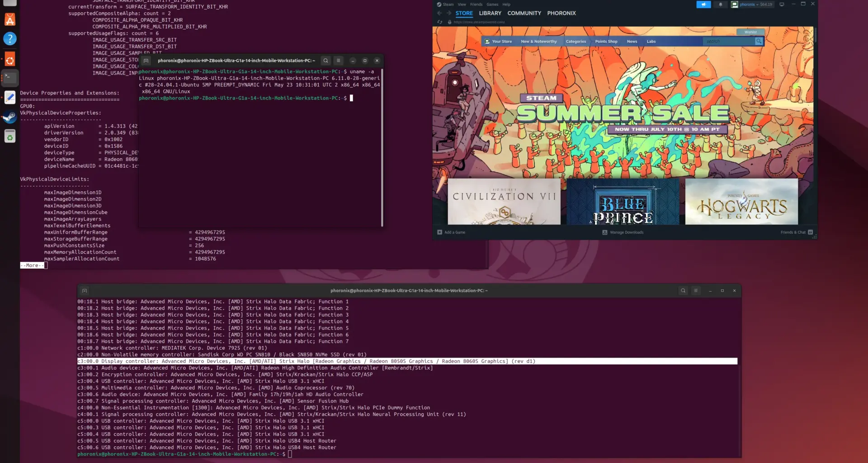Click the Steam store page scrollbar
The height and width of the screenshot is (463, 868).
tap(815, 35)
